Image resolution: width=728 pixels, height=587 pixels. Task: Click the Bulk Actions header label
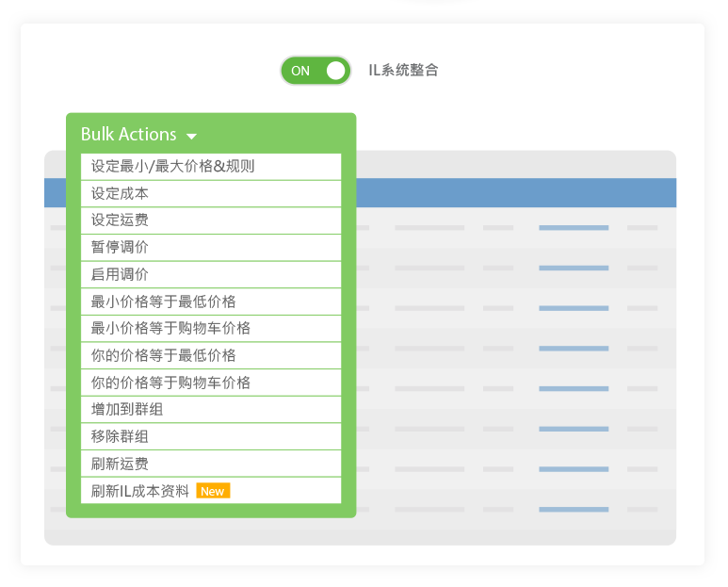pyautogui.click(x=129, y=135)
